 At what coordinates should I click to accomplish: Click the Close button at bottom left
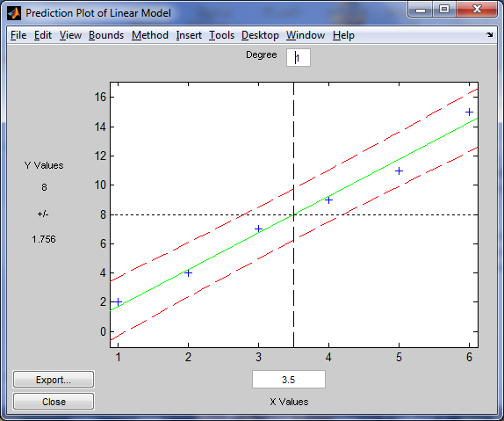click(x=54, y=402)
